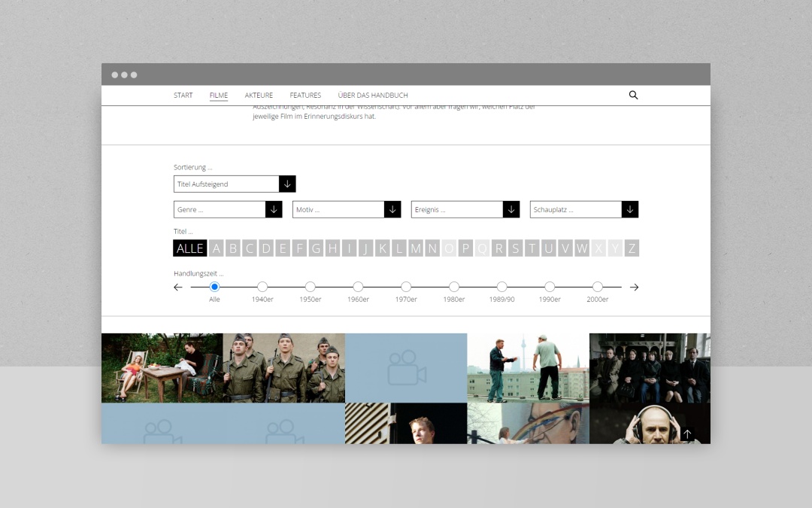Go to the AKTEURE section

(259, 96)
